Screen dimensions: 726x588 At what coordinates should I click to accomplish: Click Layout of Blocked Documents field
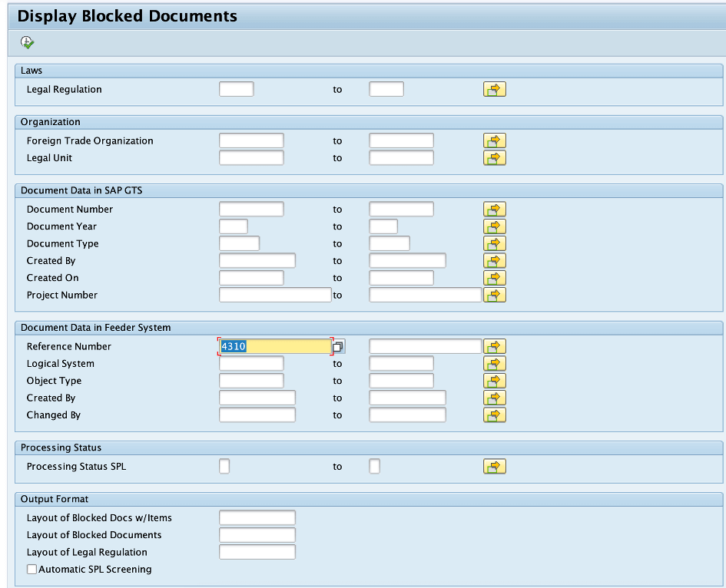click(x=257, y=535)
